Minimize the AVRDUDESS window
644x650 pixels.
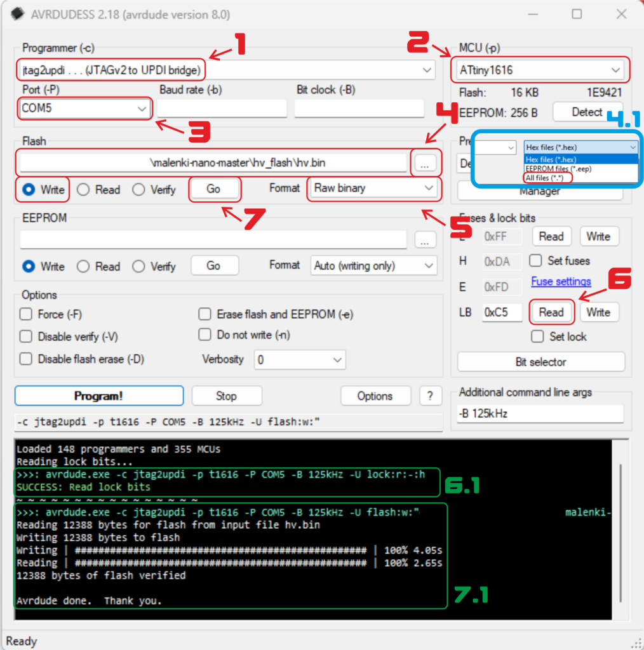pyautogui.click(x=533, y=14)
